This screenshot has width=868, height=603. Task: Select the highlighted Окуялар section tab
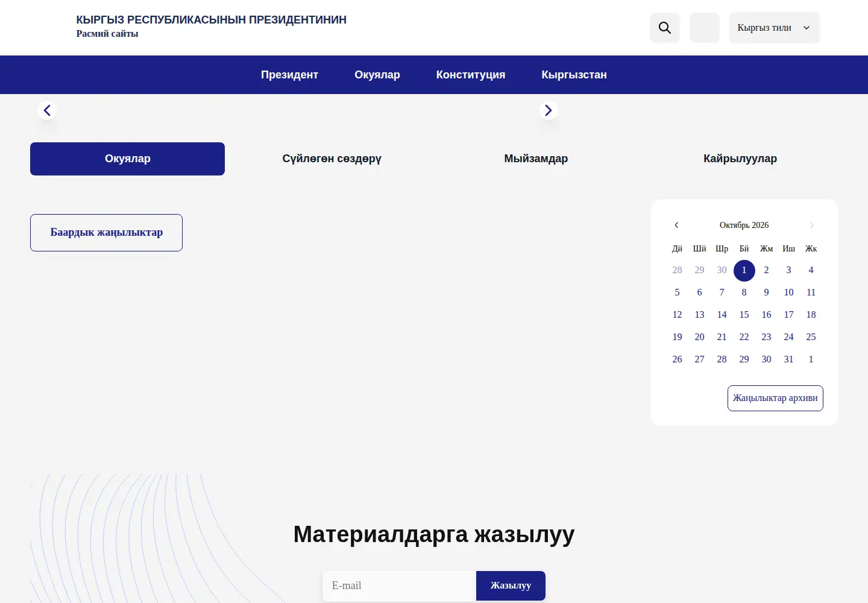click(127, 159)
